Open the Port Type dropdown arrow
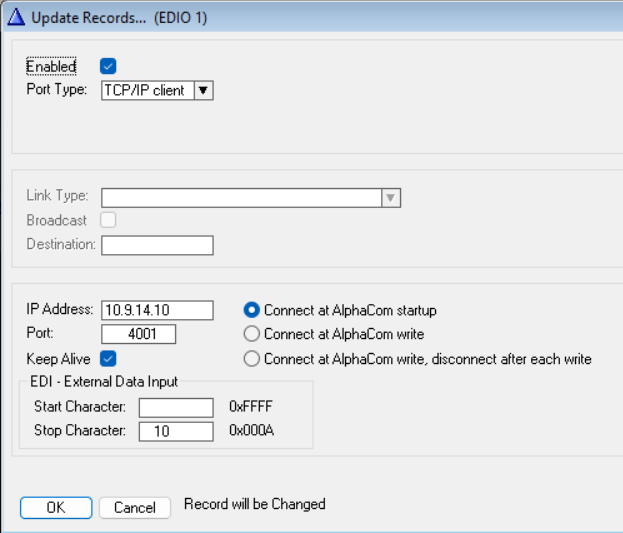Screen dimensions: 623x533 [203, 91]
